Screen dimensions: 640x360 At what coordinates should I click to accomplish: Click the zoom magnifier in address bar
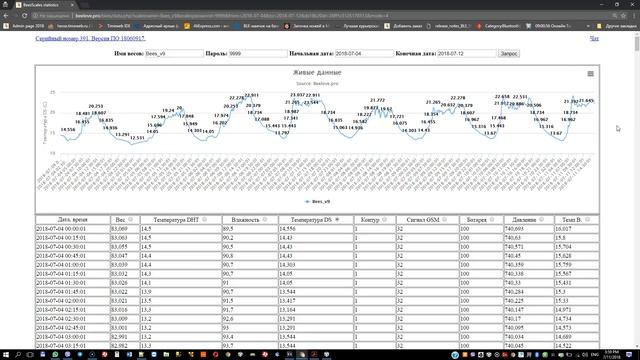pyautogui.click(x=614, y=16)
